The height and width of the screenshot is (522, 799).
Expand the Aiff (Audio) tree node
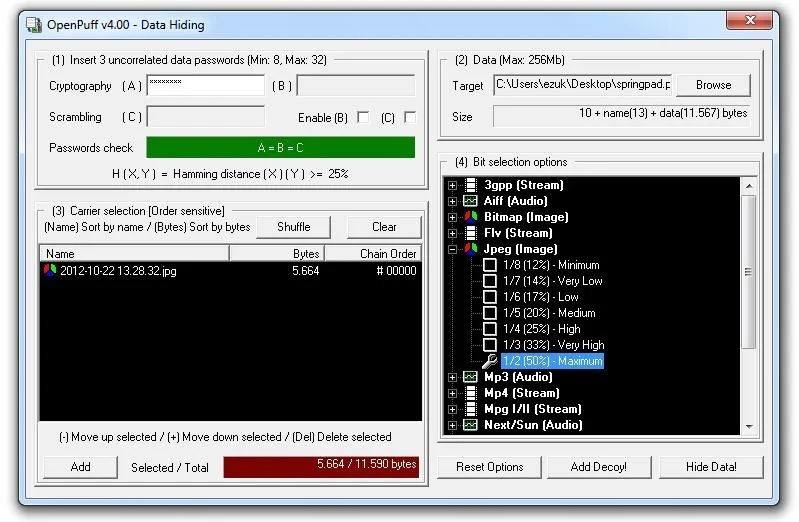coord(452,201)
